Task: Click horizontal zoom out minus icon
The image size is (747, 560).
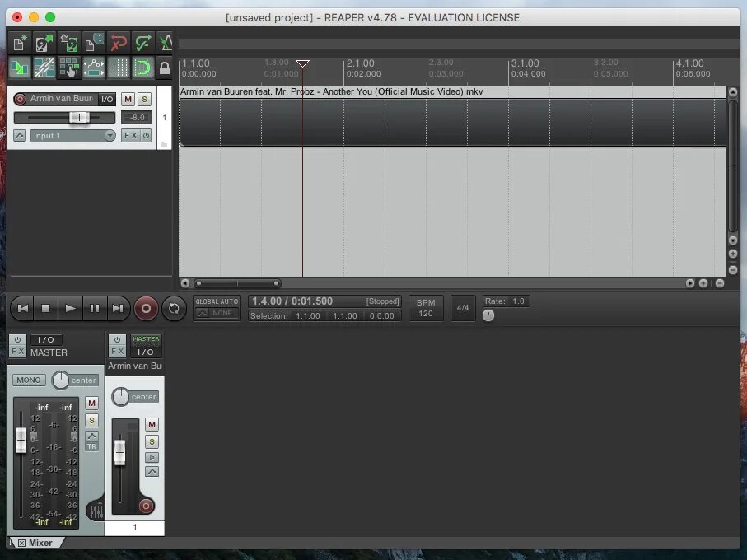Action: [x=720, y=283]
